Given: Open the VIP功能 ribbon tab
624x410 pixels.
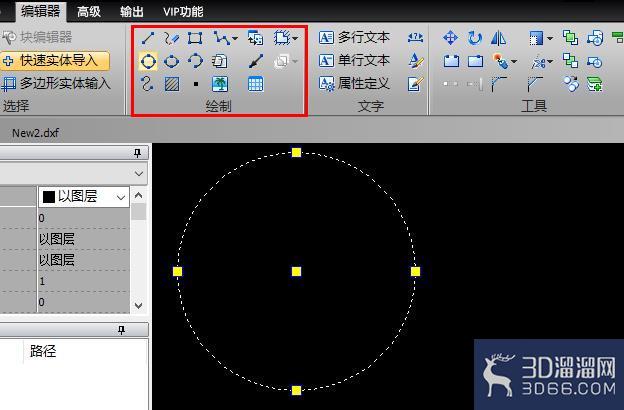Looking at the screenshot, I should click(x=183, y=12).
